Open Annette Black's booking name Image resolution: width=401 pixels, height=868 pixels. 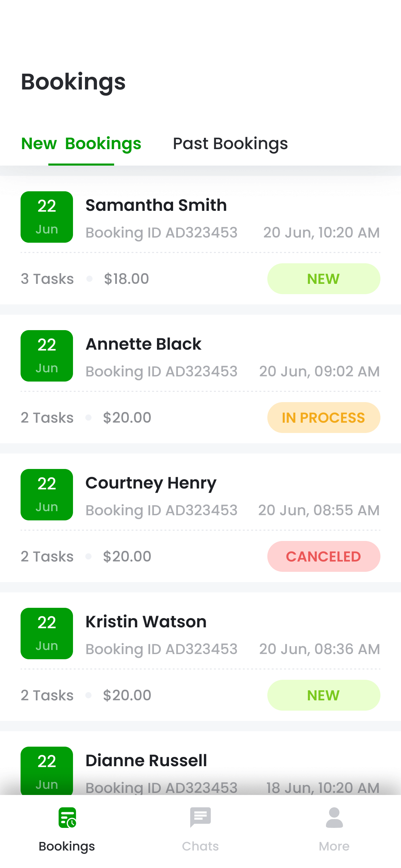pyautogui.click(x=144, y=344)
